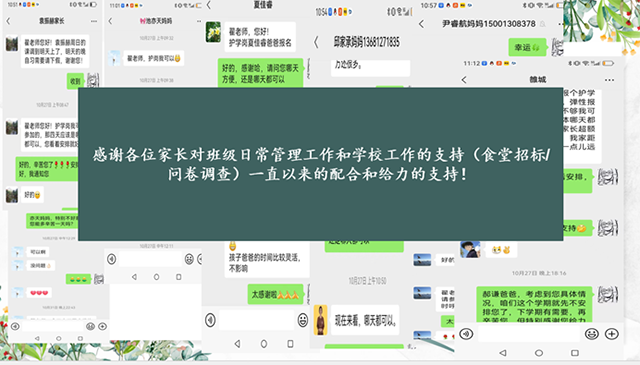640x365 pixels.
Task: Go back from 尹睿航妈妈15001308378 chat
Action: click(x=422, y=24)
